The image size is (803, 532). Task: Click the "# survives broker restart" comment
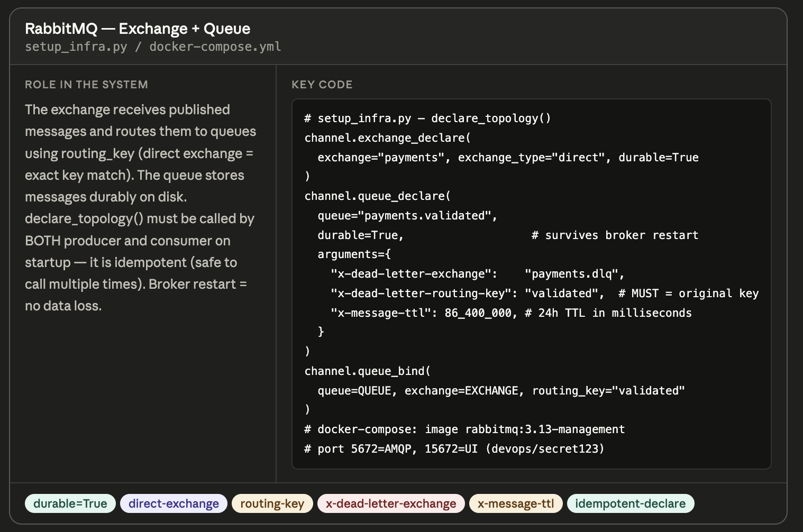615,235
